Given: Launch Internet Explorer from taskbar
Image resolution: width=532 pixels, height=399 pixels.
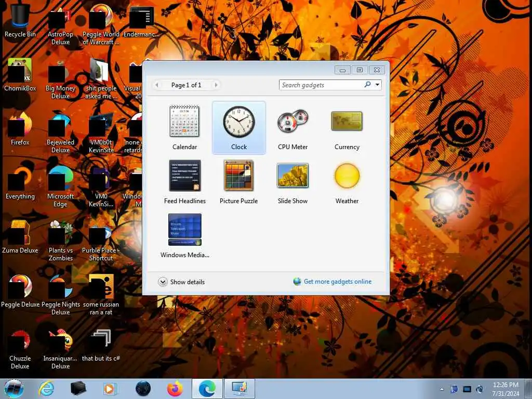Looking at the screenshot, I should [x=46, y=389].
